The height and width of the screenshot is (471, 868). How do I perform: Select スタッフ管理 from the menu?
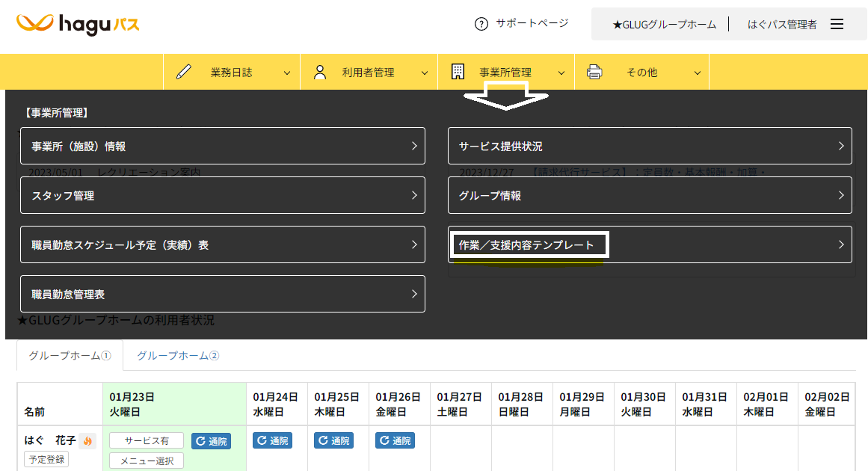click(x=223, y=196)
